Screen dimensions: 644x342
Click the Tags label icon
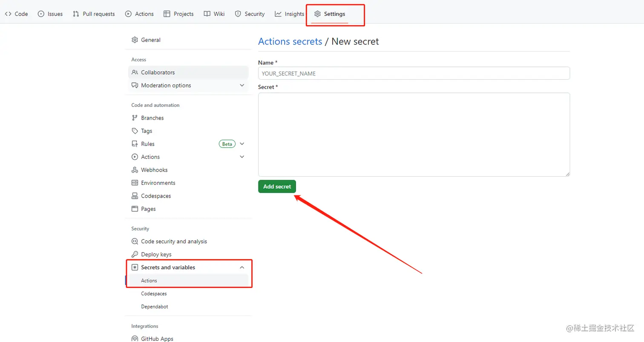pyautogui.click(x=135, y=131)
